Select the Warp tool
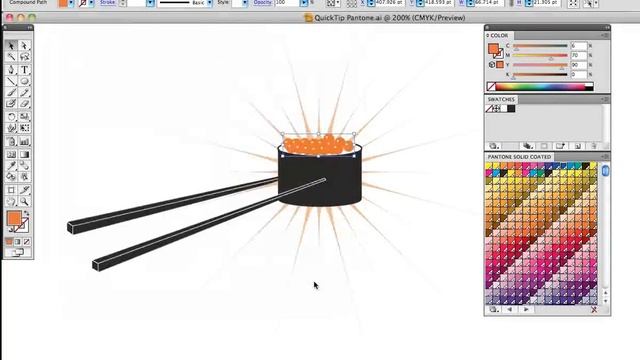The image size is (640, 360). [11, 128]
